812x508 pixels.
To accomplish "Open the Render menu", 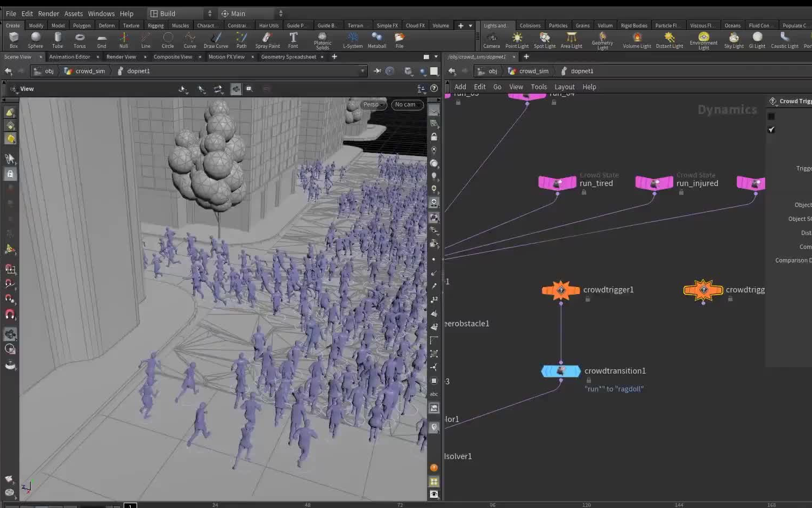I will pyautogui.click(x=48, y=13).
